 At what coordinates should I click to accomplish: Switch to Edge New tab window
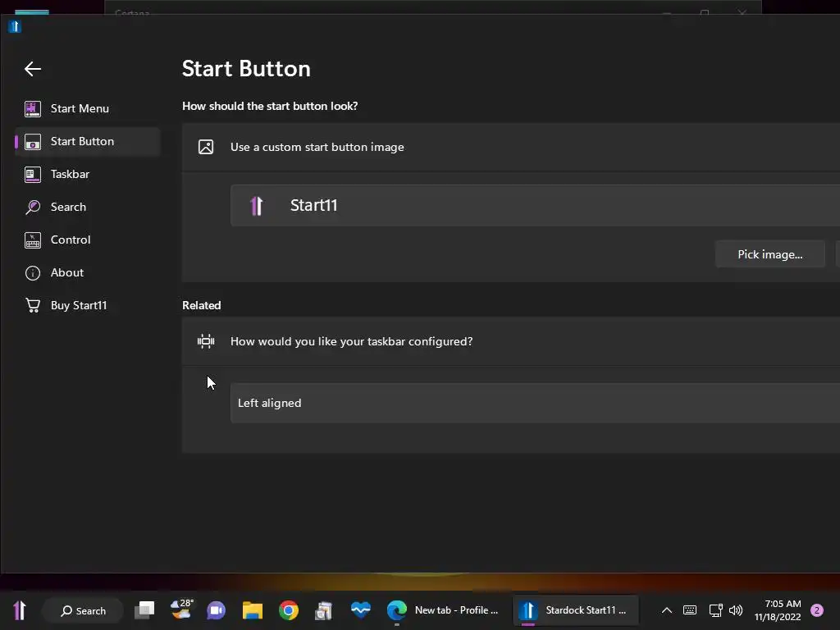coord(444,610)
